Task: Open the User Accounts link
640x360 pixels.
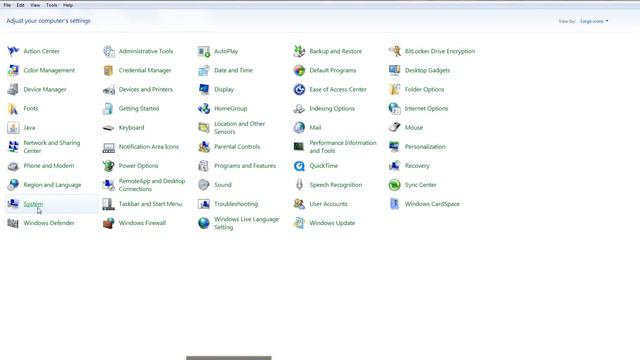Action: pyautogui.click(x=329, y=204)
